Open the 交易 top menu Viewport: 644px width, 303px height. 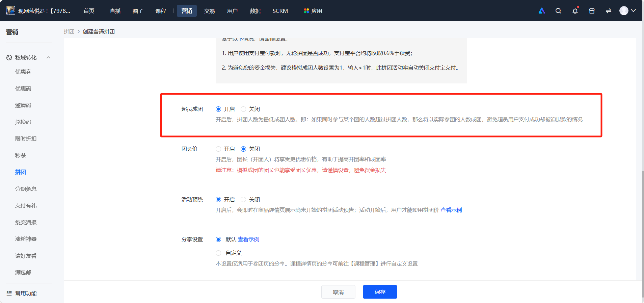coord(210,11)
